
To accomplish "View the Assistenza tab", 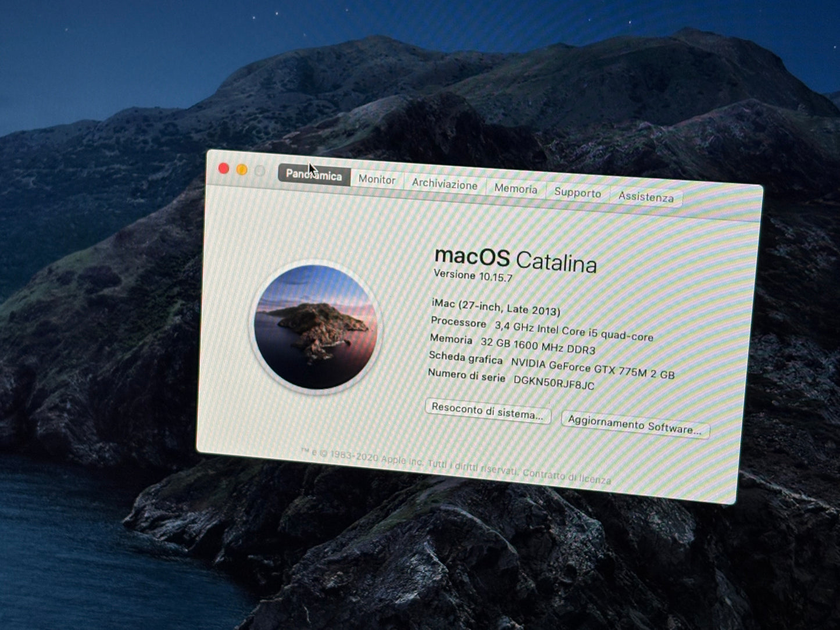I will click(x=646, y=197).
